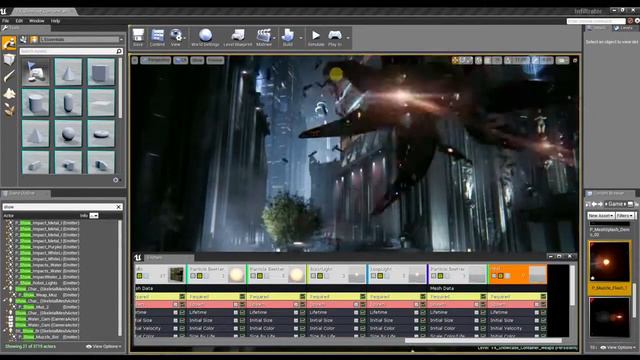Toggle Required checkbox in LoopLight emitter
Screen dimensions: 640x360
click(x=423, y=297)
